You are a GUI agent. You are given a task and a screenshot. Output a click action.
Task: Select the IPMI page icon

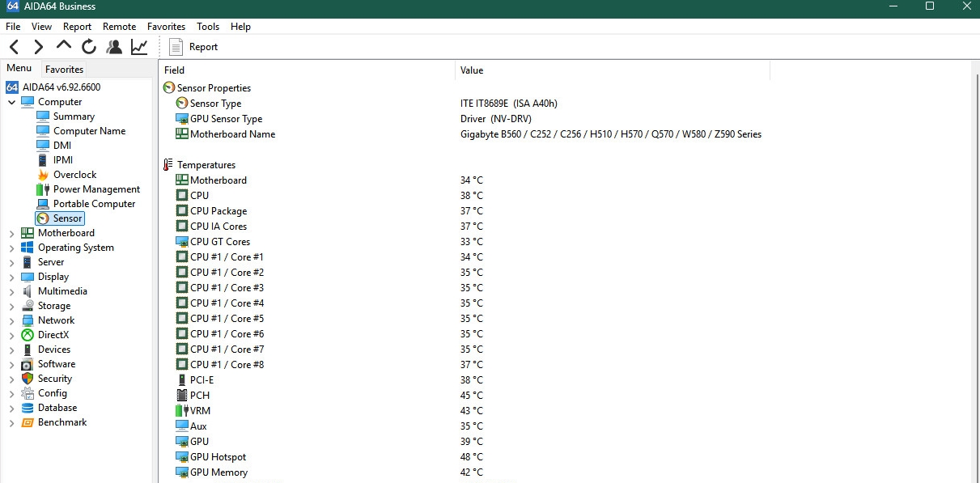point(43,160)
